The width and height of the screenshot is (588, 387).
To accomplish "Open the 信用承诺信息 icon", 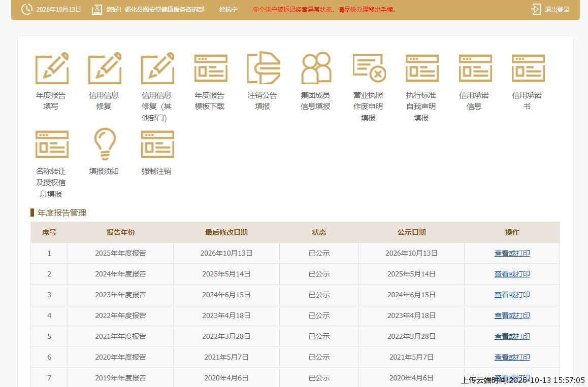I will point(475,68).
